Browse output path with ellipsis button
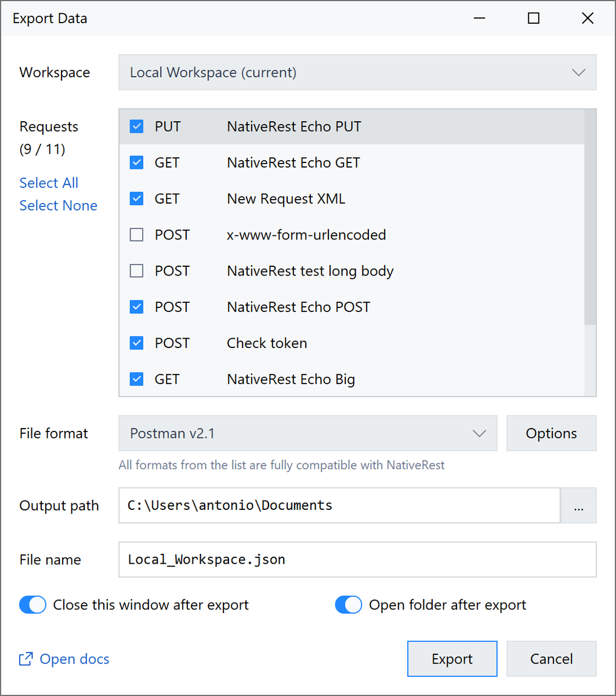The width and height of the screenshot is (616, 696). click(578, 505)
